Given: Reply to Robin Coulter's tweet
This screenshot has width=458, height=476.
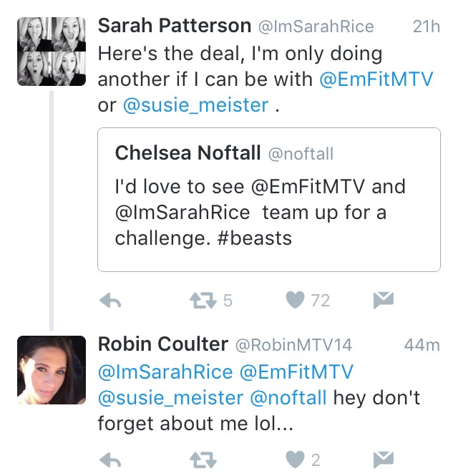Looking at the screenshot, I should 110,460.
